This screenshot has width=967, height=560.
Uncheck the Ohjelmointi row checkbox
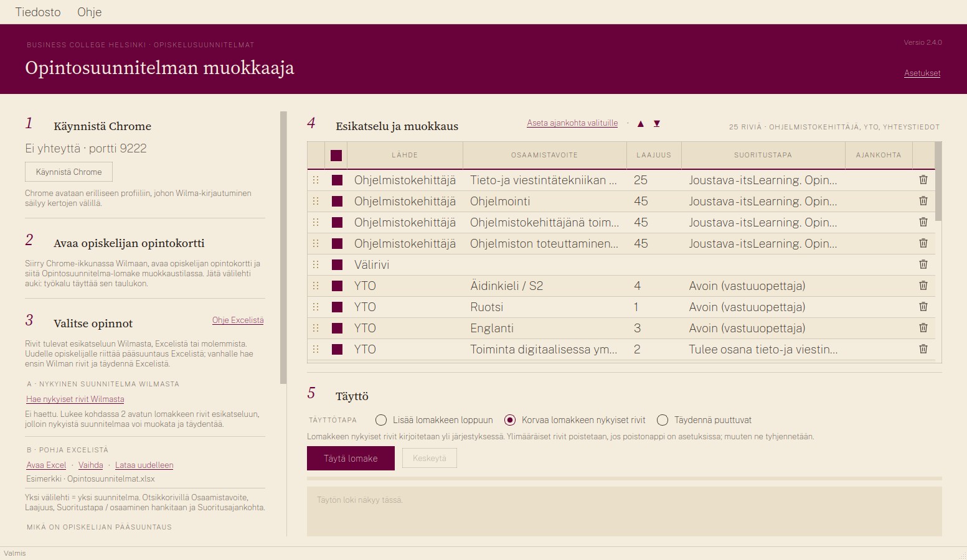pyautogui.click(x=337, y=202)
